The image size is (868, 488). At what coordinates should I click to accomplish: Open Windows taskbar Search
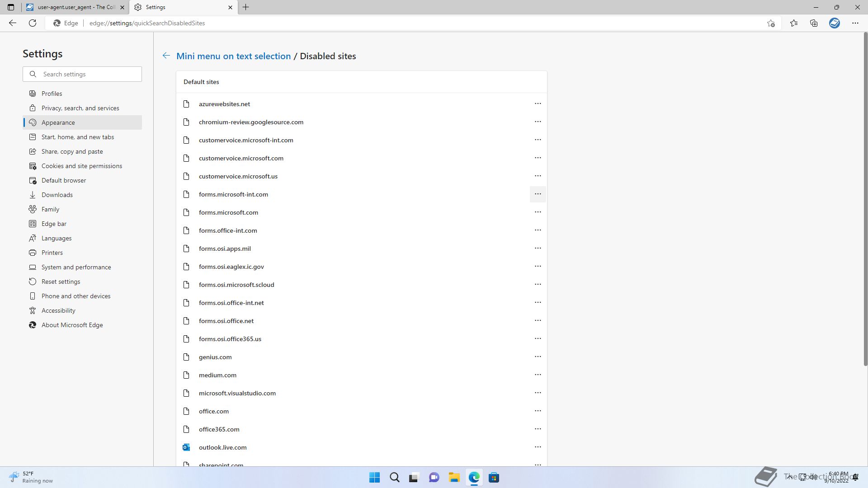(394, 478)
